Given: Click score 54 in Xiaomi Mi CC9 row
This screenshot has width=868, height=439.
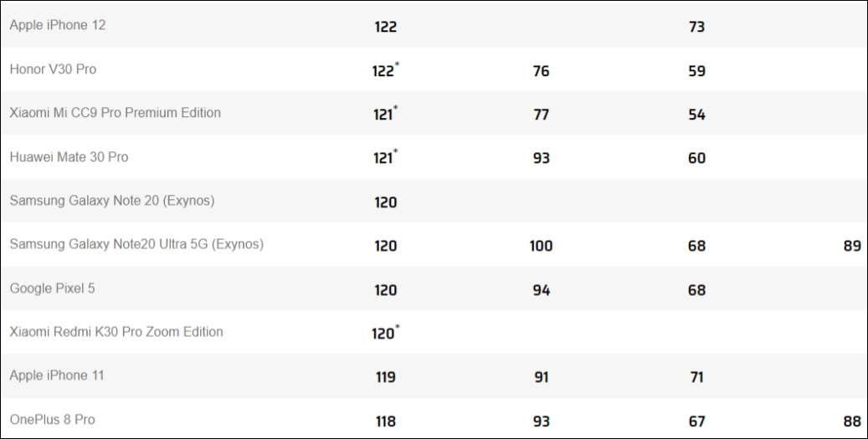Looking at the screenshot, I should coord(696,115).
